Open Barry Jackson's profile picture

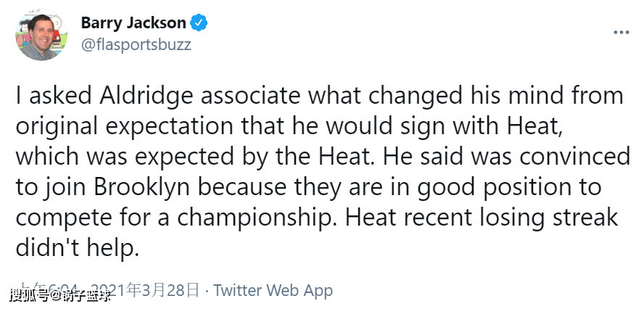pyautogui.click(x=41, y=35)
